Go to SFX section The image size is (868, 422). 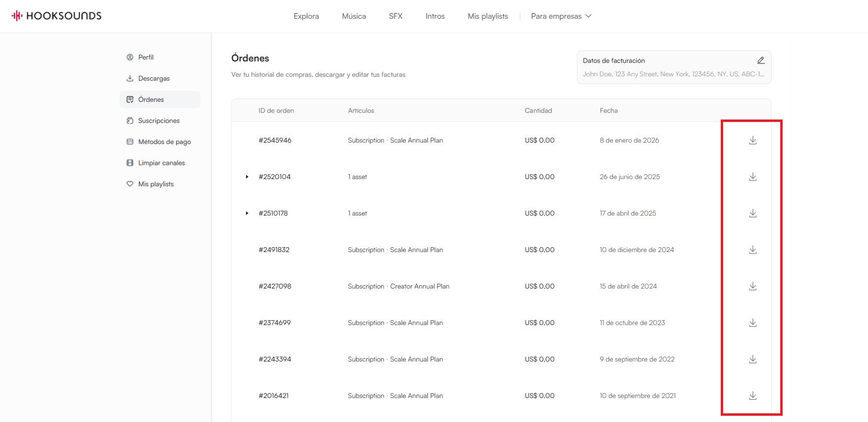point(396,16)
